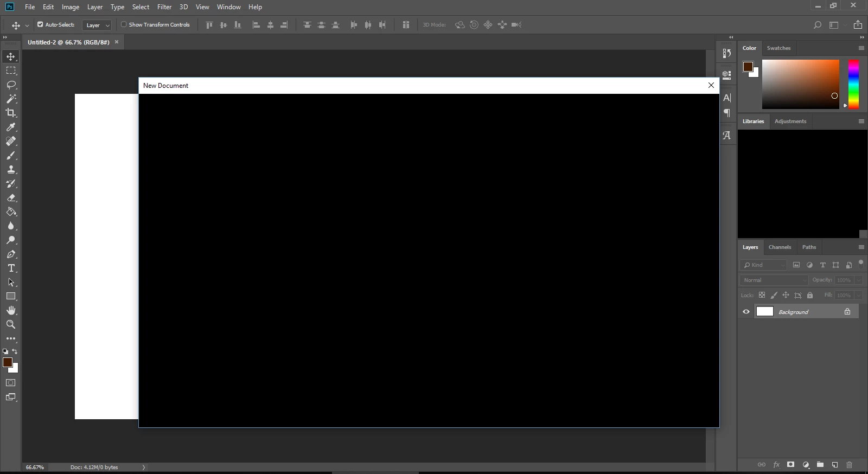Switch to the Channels tab
Image resolution: width=868 pixels, height=474 pixels.
(780, 247)
